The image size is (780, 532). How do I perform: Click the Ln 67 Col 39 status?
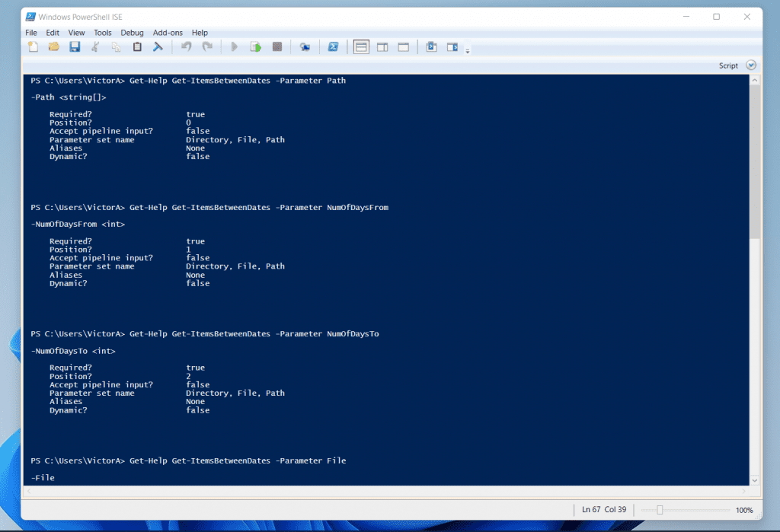click(604, 510)
